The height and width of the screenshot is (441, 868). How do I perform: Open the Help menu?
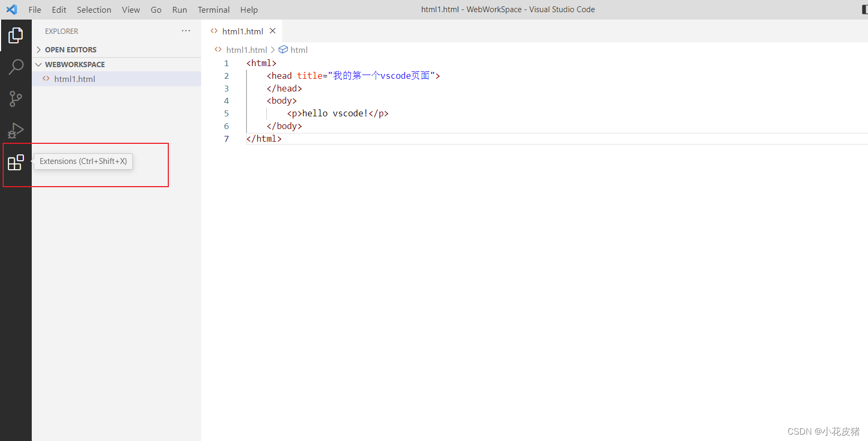(x=249, y=10)
